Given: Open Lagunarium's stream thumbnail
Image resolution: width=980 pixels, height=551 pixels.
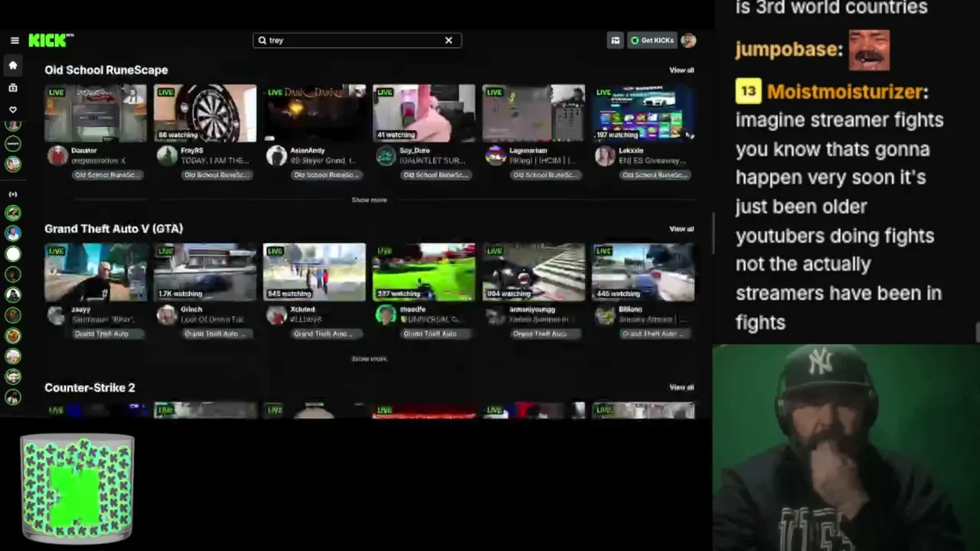Looking at the screenshot, I should click(534, 113).
